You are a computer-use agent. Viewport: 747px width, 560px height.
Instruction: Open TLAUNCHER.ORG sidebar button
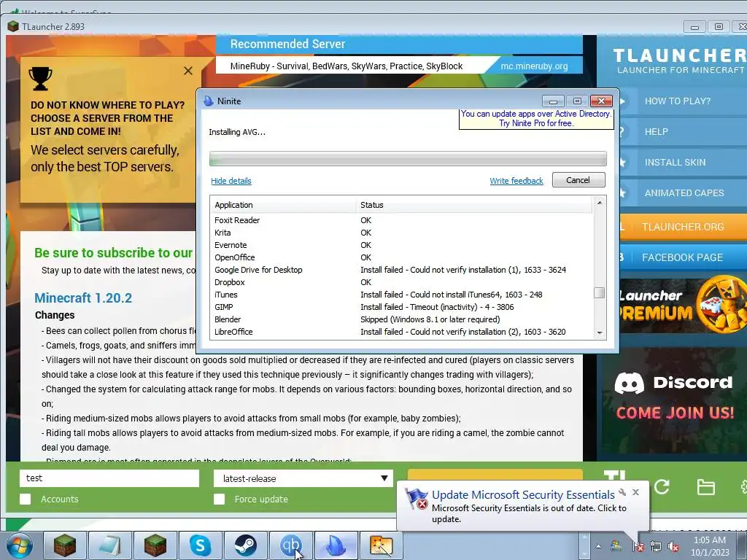point(683,227)
